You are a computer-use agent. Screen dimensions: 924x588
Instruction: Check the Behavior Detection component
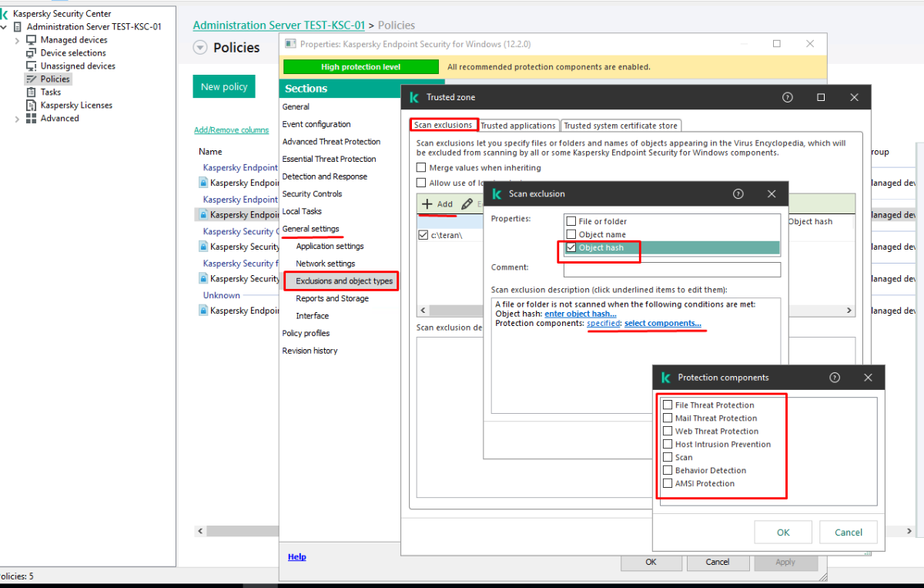(x=668, y=471)
